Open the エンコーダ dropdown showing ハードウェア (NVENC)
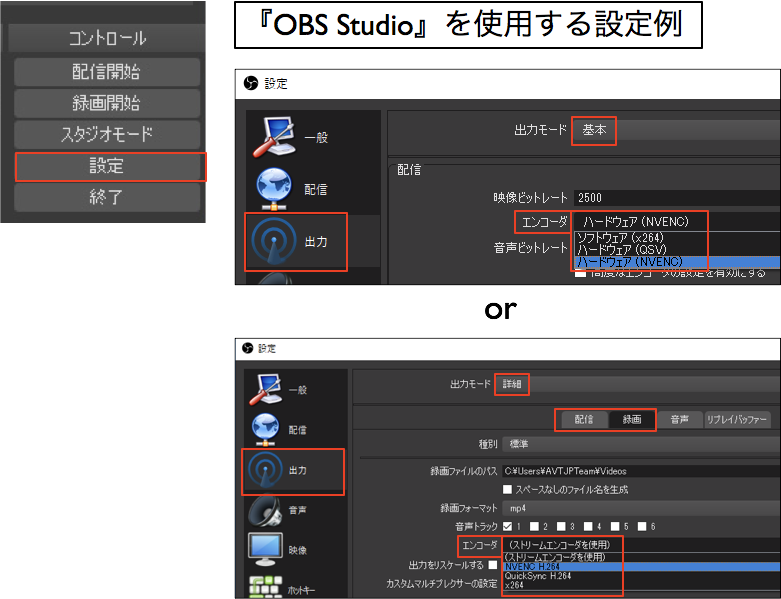 coord(677,222)
